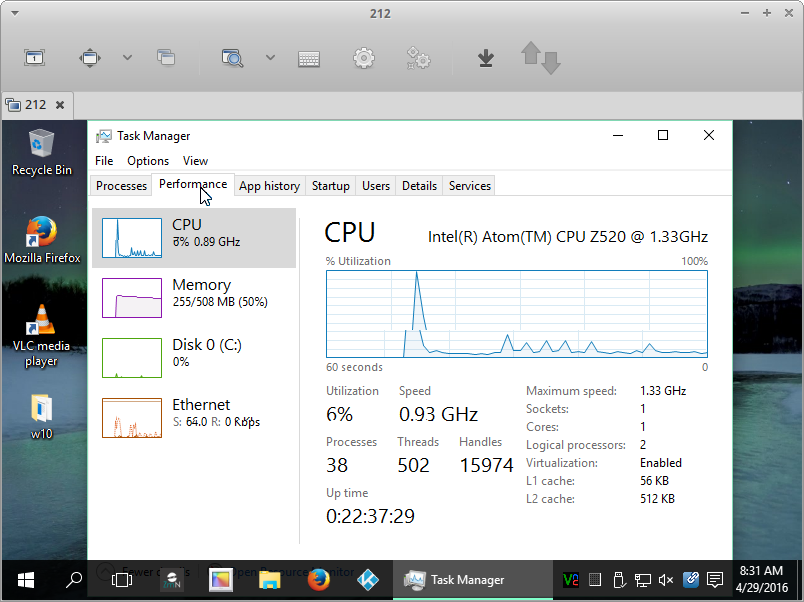Click the overlapping windows icon in the viewer toolbar
804x602 pixels.
tap(166, 57)
